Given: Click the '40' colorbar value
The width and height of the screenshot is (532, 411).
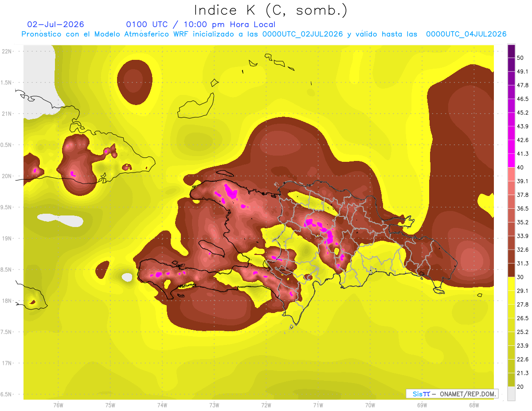Looking at the screenshot, I should click(x=521, y=167).
